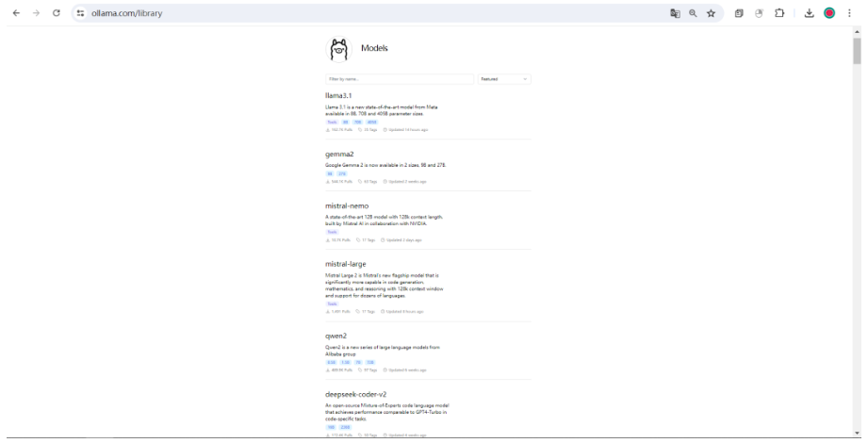
Task: Select the mistral-large model title
Action: click(346, 264)
